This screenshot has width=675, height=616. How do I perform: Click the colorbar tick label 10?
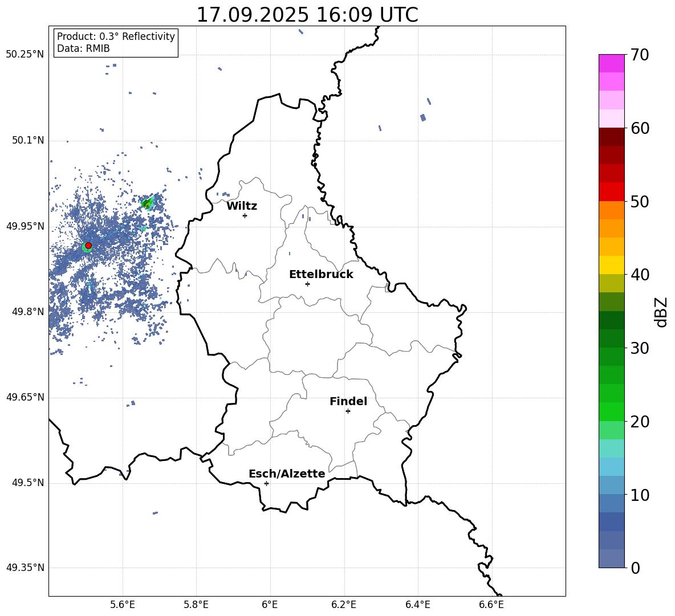click(x=640, y=495)
